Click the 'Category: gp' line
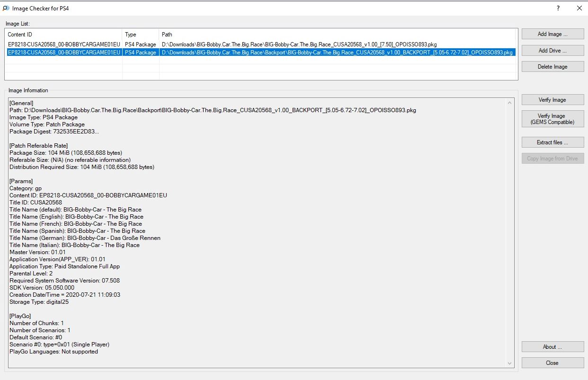 [x=26, y=188]
